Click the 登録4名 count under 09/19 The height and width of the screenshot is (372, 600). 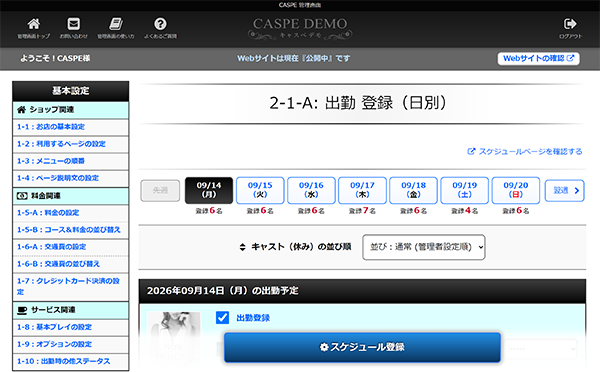[465, 210]
